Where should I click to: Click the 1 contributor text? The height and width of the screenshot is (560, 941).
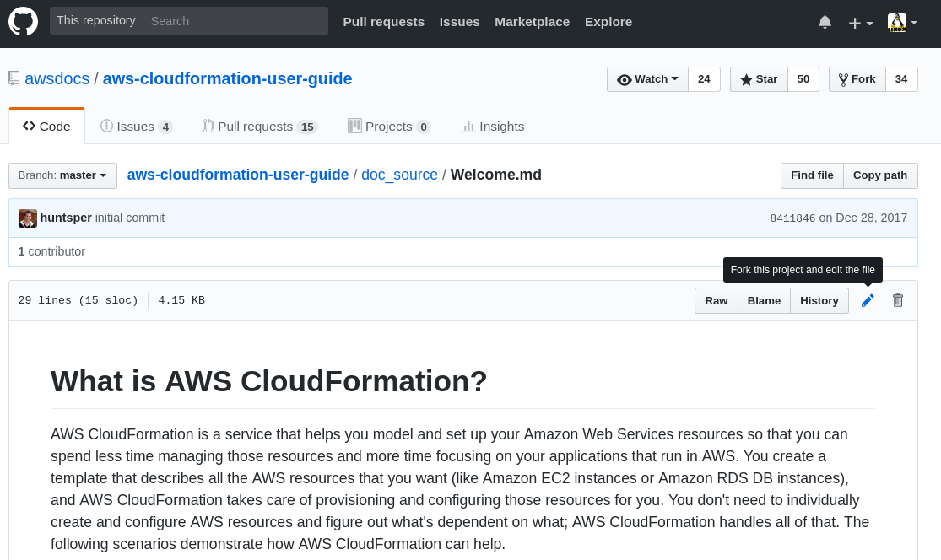[51, 252]
